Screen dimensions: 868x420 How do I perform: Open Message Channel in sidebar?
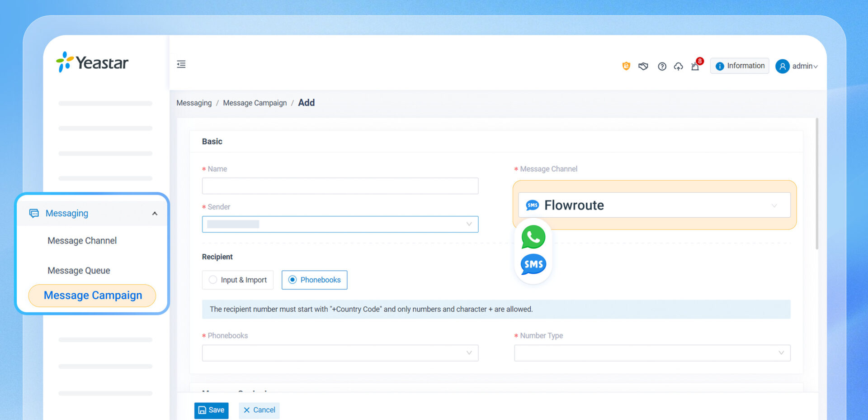[82, 241]
